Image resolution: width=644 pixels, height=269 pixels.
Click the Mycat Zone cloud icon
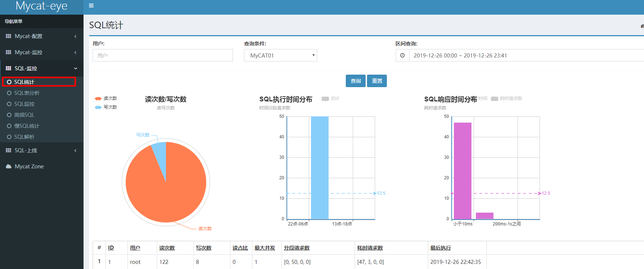pos(8,167)
